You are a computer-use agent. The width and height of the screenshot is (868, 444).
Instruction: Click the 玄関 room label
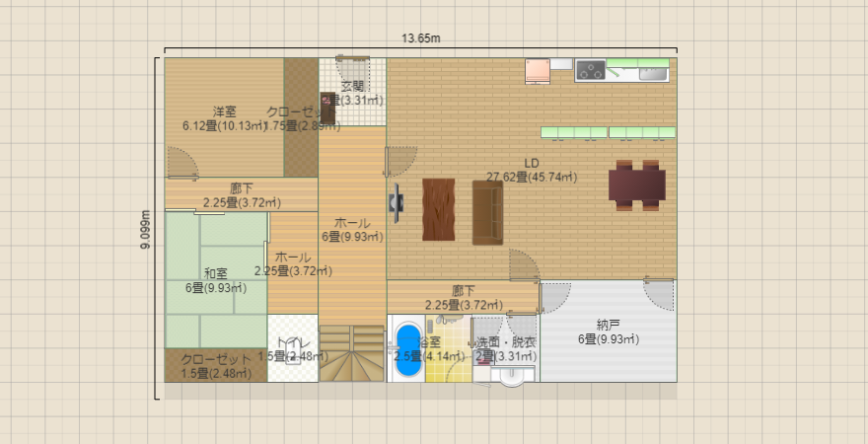(353, 93)
